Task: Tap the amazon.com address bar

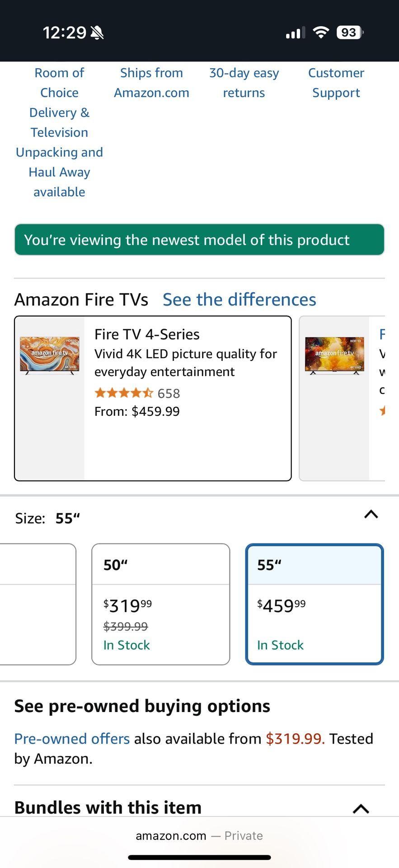Action: tap(199, 836)
